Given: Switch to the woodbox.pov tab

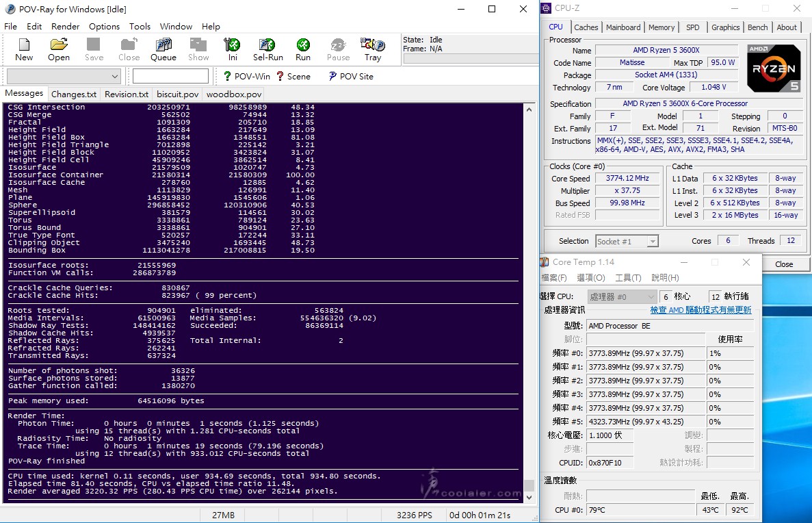Looking at the screenshot, I should point(233,94).
